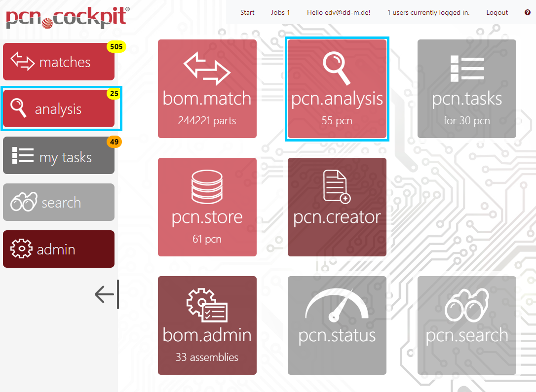Open the pcn.status gauge tile
536x392 pixels.
click(337, 325)
